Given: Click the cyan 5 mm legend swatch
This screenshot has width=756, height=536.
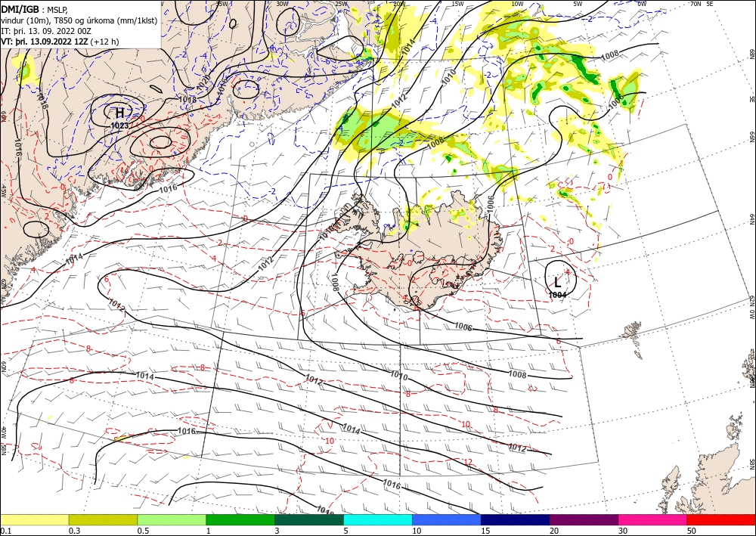Looking at the screenshot, I should tap(378, 519).
